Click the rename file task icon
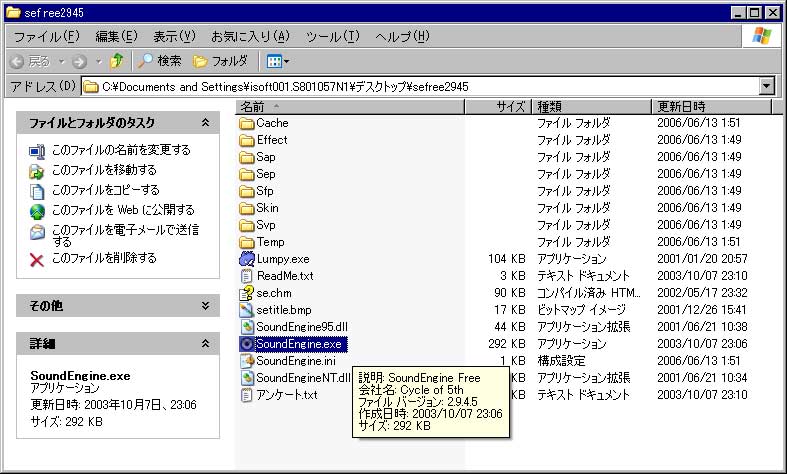 (37, 151)
